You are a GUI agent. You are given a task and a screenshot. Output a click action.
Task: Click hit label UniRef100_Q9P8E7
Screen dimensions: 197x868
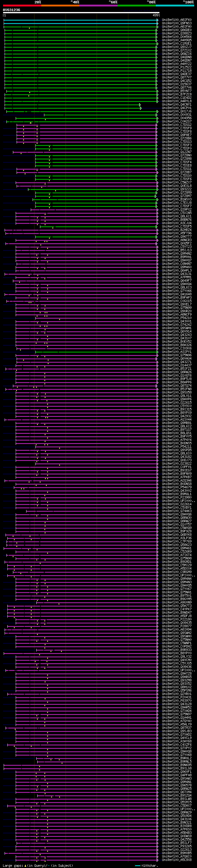click(x=176, y=135)
